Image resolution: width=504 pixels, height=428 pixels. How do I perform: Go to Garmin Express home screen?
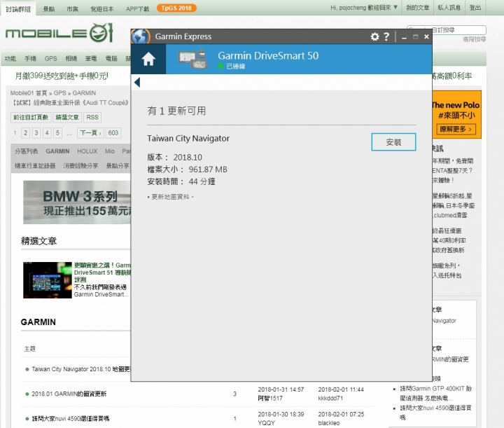pyautogui.click(x=148, y=59)
